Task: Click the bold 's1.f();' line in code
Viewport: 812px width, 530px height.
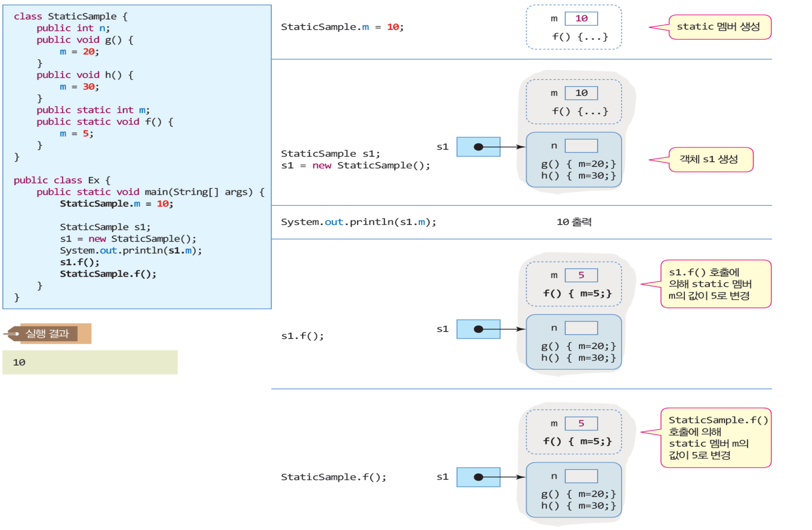Action: 80,262
